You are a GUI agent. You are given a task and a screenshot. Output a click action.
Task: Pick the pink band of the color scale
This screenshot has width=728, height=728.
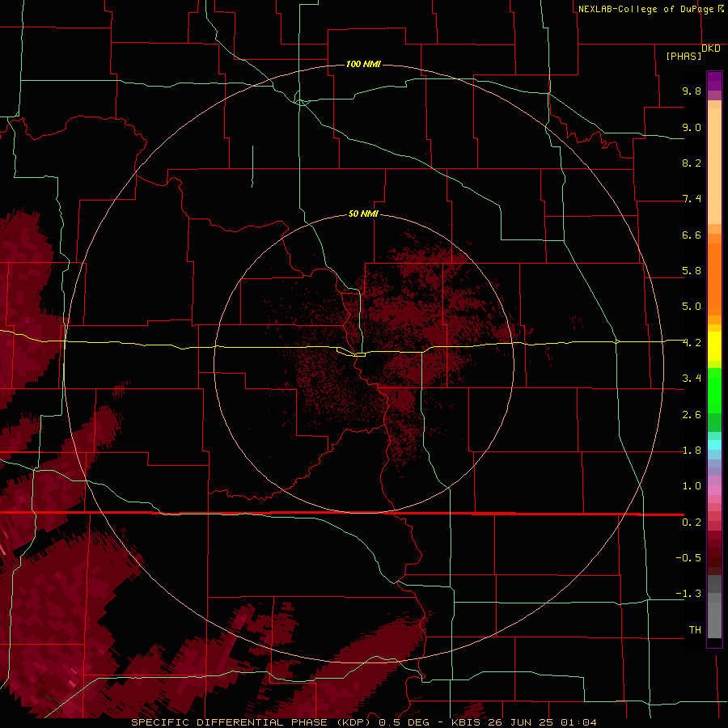click(x=714, y=490)
